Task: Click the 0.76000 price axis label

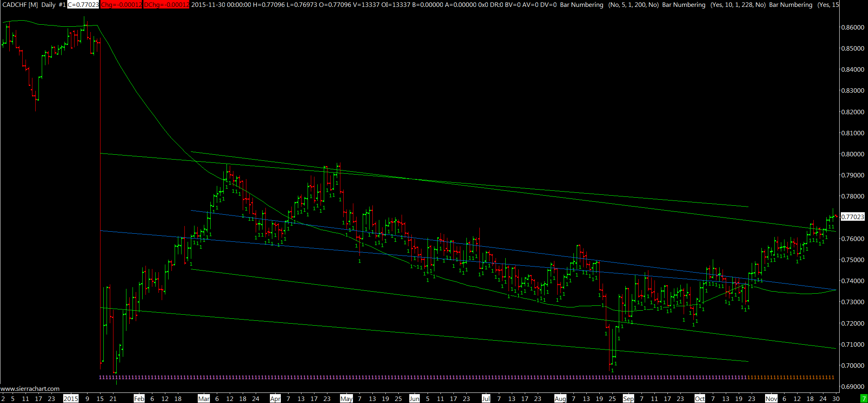Action: click(853, 239)
